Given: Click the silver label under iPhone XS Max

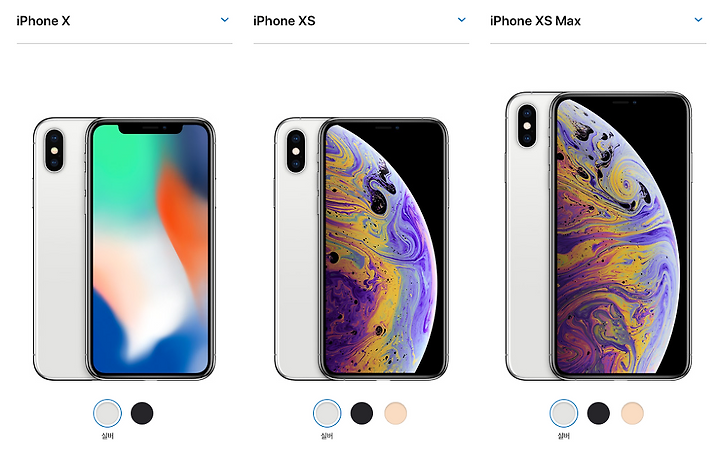Looking at the screenshot, I should coord(564,436).
